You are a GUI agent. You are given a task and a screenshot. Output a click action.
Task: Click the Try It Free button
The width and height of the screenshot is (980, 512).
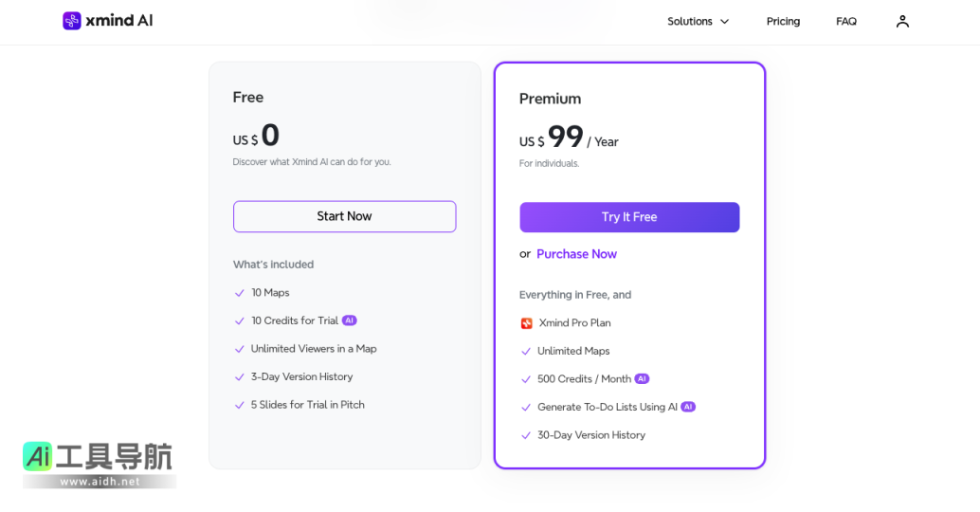coord(629,217)
